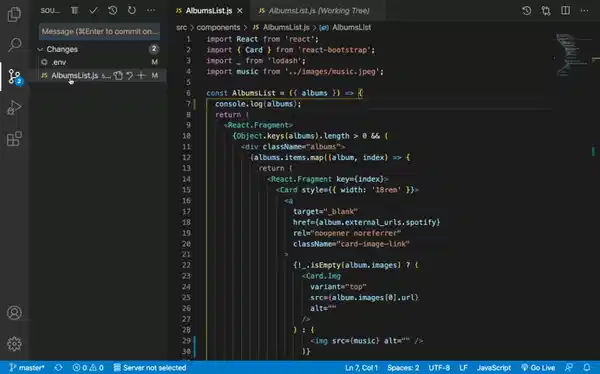Viewport: 600px width, 374px height.
Task: Click the synchronize changes icon in status bar
Action: 59,367
